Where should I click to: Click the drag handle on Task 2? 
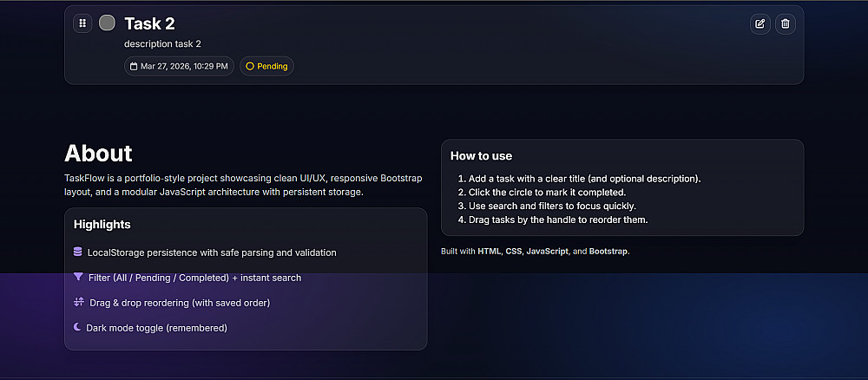tap(82, 23)
